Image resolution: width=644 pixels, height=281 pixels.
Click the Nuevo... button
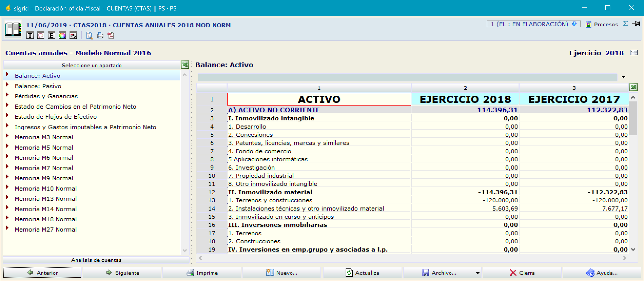click(x=282, y=273)
